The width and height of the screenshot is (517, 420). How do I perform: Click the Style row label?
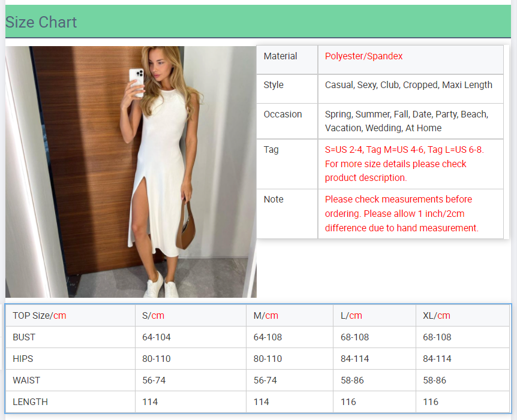pos(273,85)
